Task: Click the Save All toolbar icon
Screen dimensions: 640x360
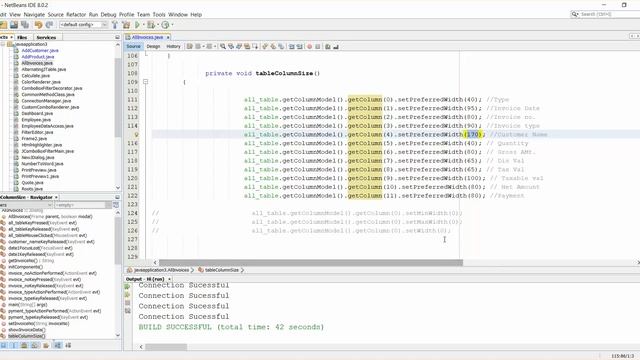Action: (x=24, y=25)
